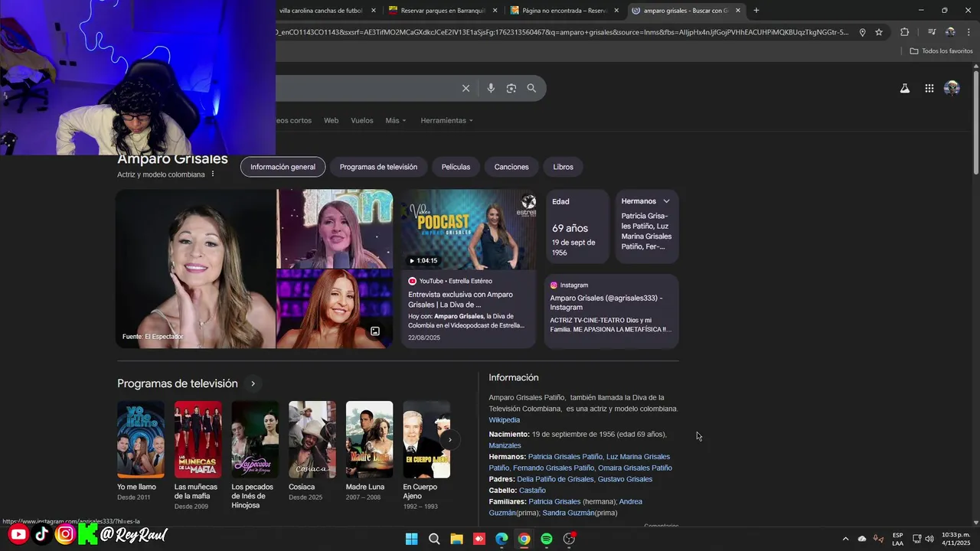Open Chrome three-dot menu
Viewport: 980px width, 551px height.
[x=969, y=32]
